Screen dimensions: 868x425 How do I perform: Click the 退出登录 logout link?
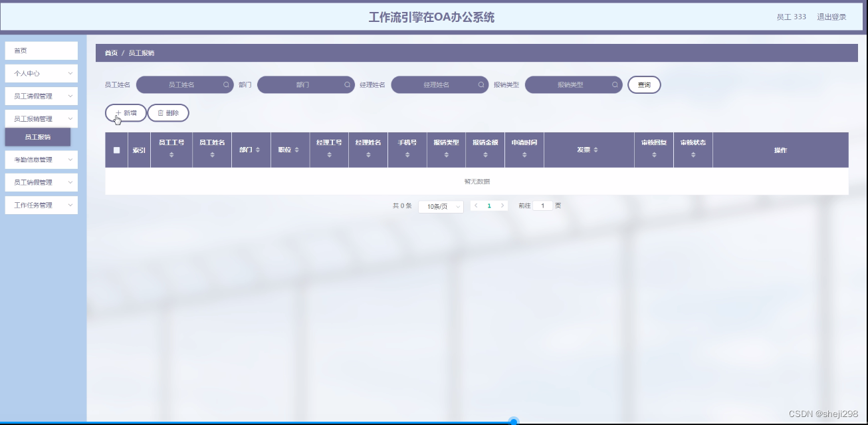[x=831, y=17]
